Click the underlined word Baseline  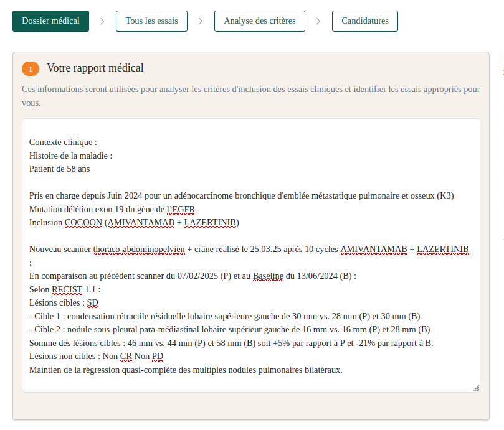point(268,276)
